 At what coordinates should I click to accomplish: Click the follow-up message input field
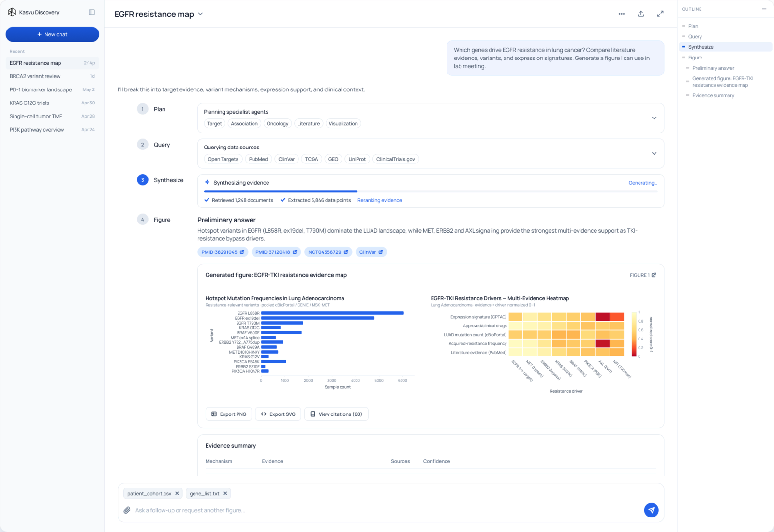[x=387, y=510]
